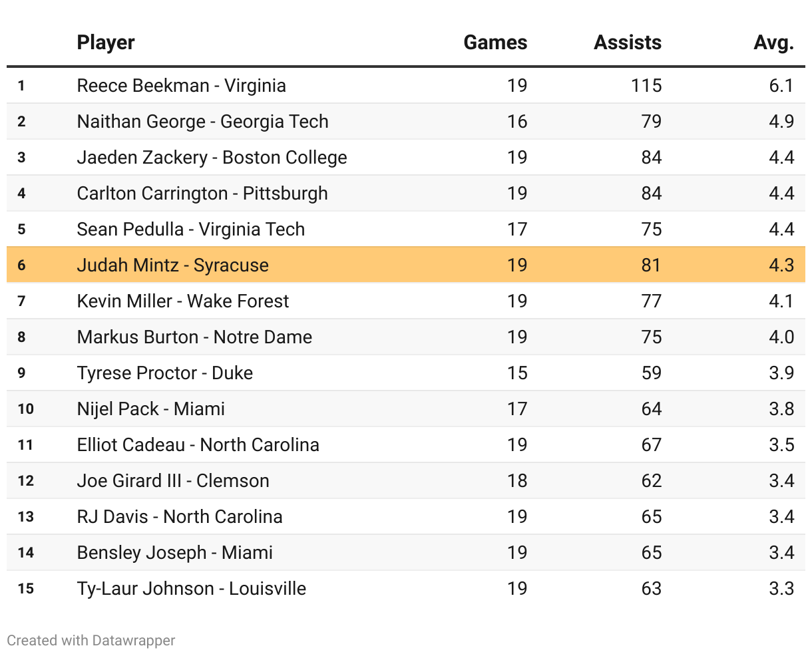Click Tyrese Proctor - Duke player name
This screenshot has height=656, width=812.
pos(164,373)
